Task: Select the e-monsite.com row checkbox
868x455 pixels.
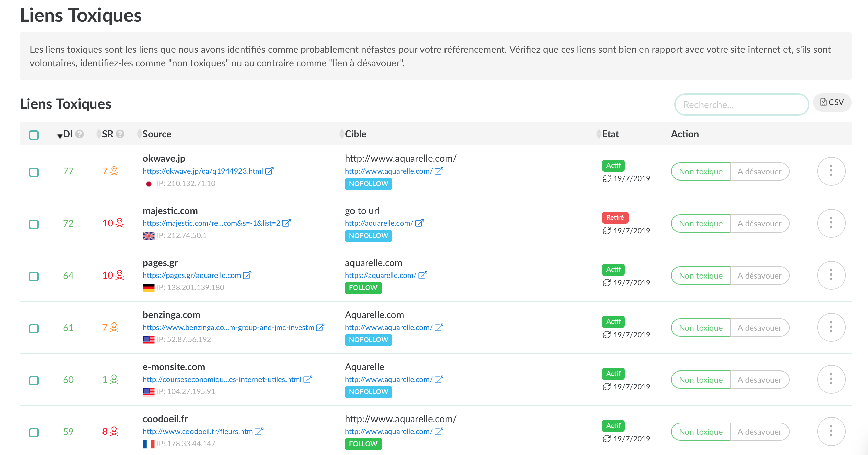Action: [x=34, y=380]
